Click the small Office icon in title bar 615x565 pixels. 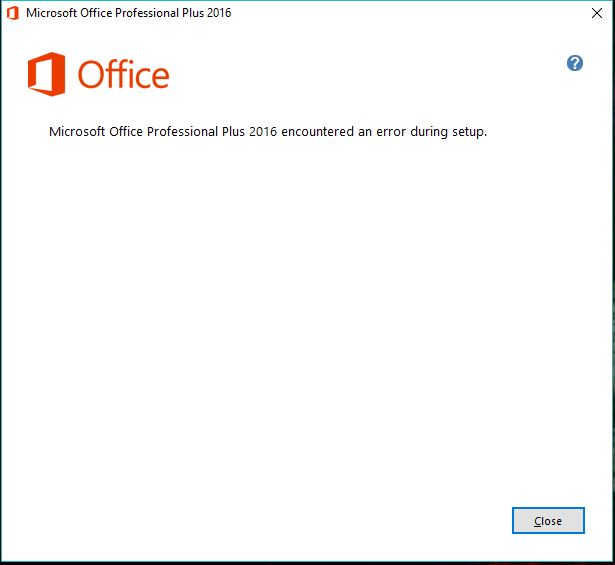click(13, 13)
